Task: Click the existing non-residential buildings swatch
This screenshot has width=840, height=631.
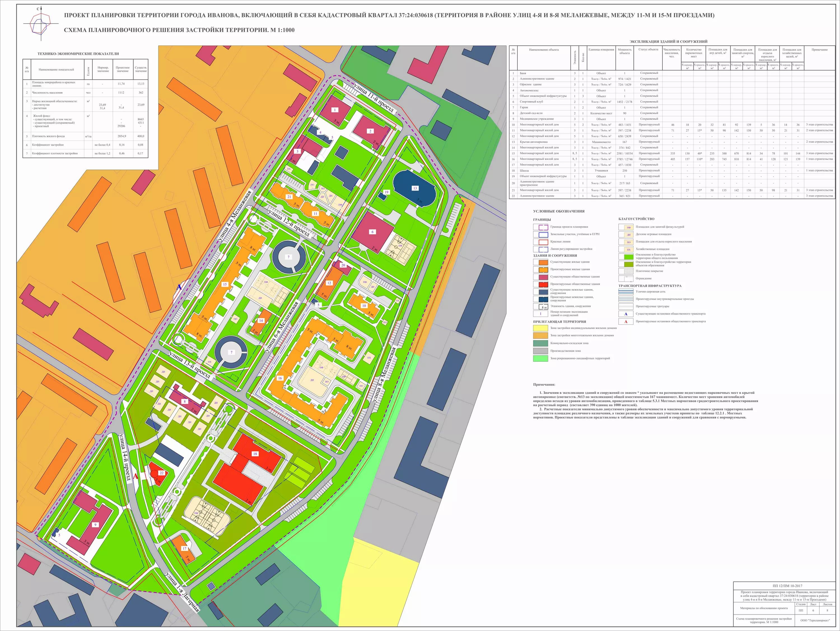Action: [x=541, y=292]
